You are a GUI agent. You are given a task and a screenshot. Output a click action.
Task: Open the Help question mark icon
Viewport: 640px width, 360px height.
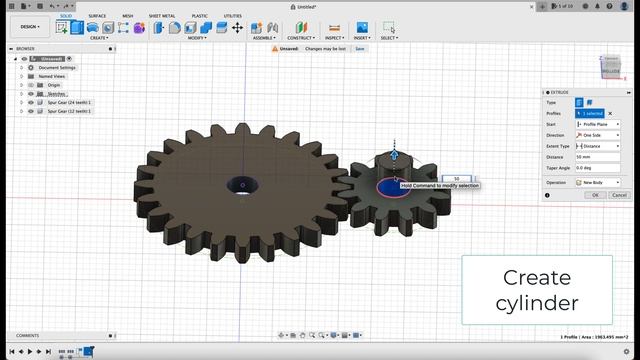609,6
